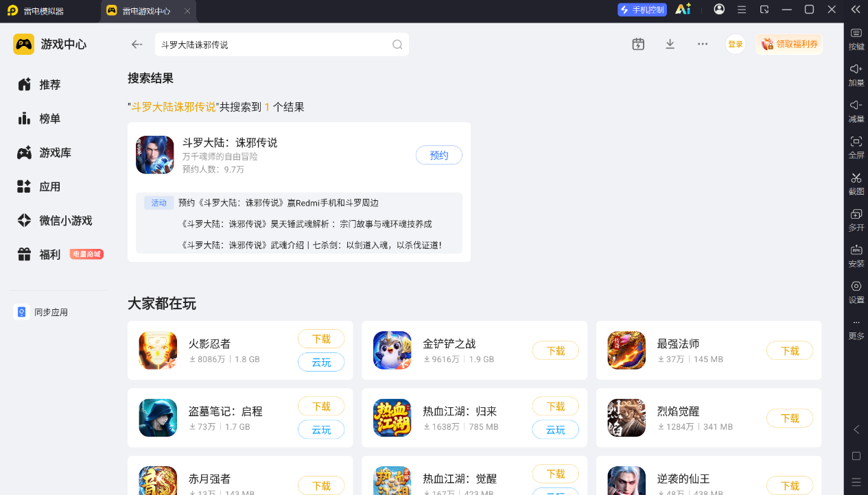The image size is (868, 495).
Task: Open the 福利 gift section
Action: click(x=39, y=254)
